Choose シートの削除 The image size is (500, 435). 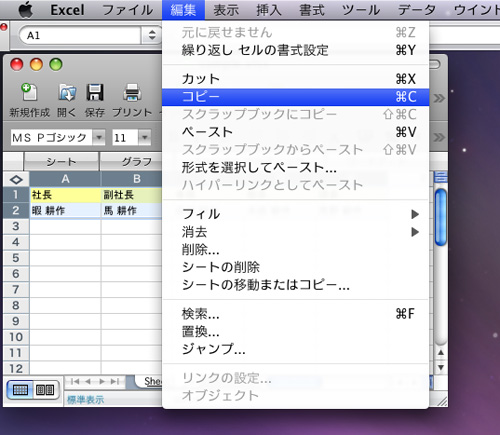click(295, 267)
